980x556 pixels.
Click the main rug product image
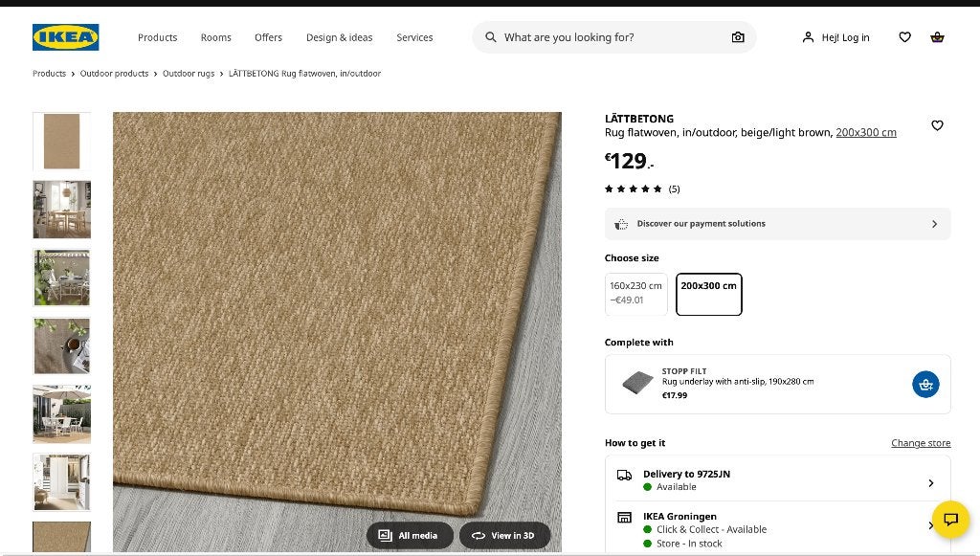(337, 332)
